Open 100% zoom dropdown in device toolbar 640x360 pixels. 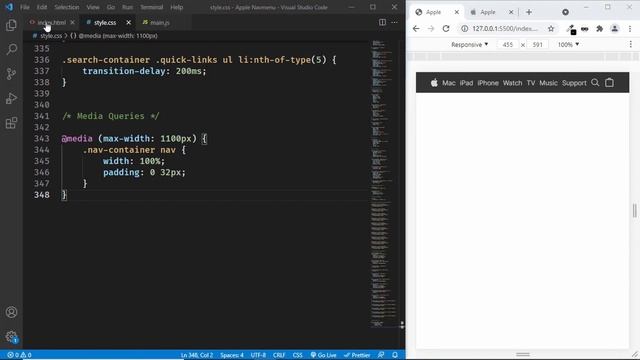click(568, 44)
